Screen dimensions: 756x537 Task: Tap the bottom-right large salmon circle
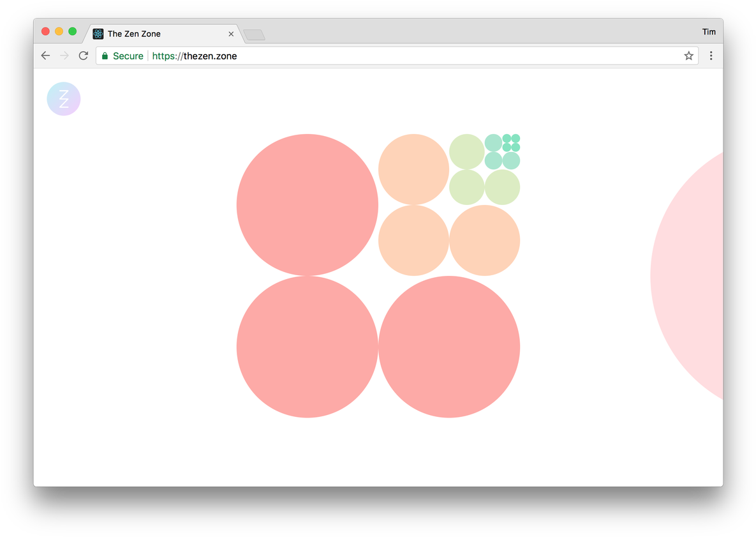449,347
